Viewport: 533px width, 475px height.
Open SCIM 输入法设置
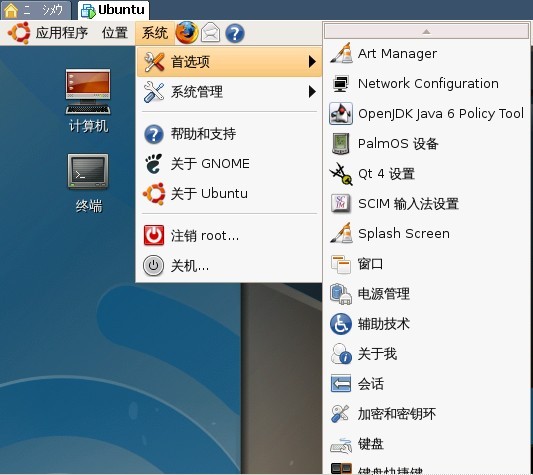(x=426, y=204)
